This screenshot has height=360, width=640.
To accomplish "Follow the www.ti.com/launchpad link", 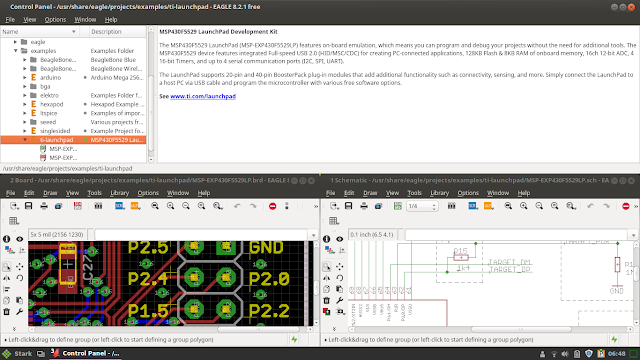I will point(203,96).
